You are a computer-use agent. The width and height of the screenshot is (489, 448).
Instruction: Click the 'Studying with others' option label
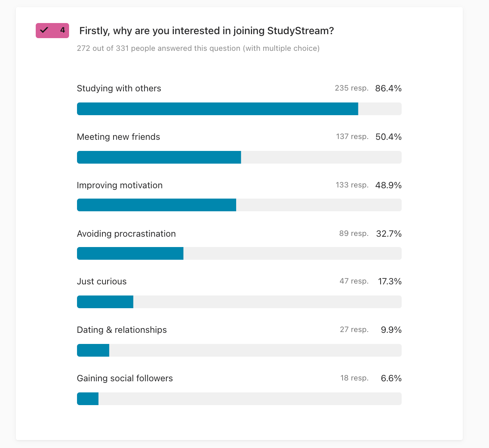pyautogui.click(x=119, y=88)
